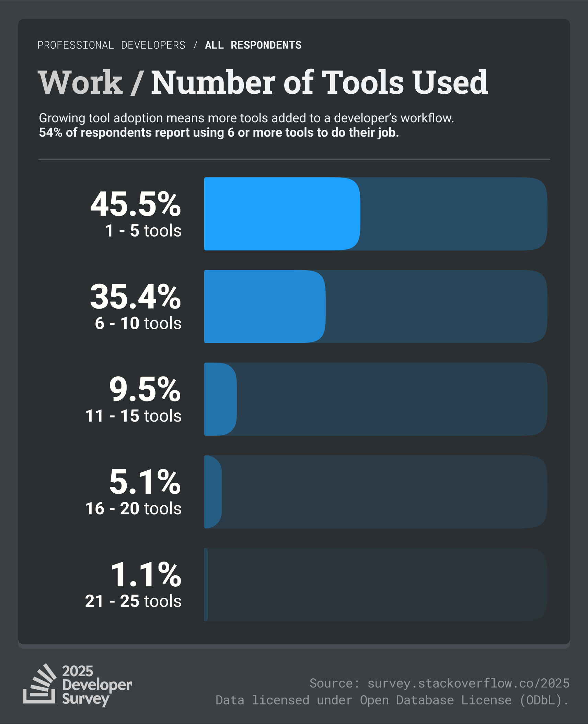This screenshot has height=724, width=588.
Task: Click the 16 - 20 tools bar fill
Action: click(x=213, y=492)
